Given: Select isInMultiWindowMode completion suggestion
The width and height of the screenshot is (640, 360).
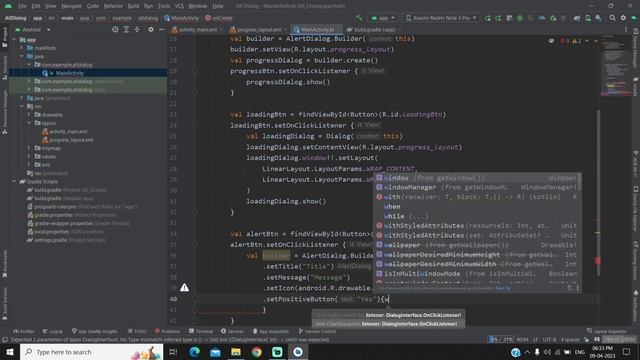Looking at the screenshot, I should coord(477,273).
